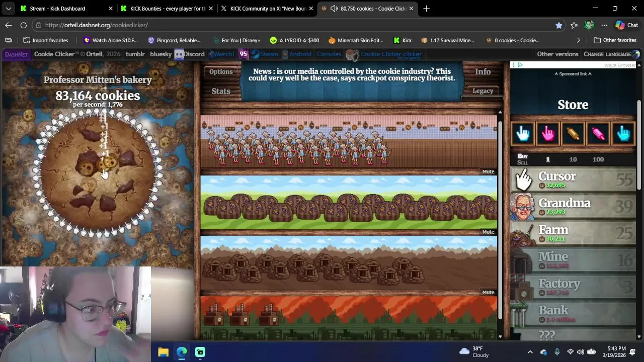Click the browser back arrow
Viewport: 644px width, 362px height.
(9, 25)
